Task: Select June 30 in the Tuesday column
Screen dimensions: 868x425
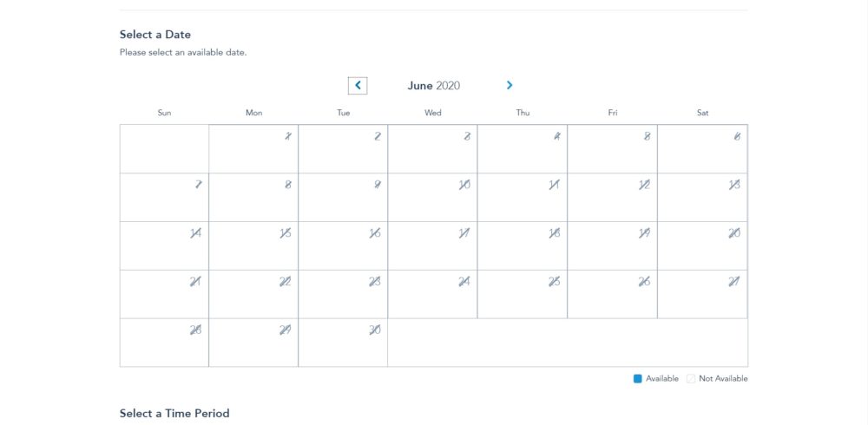Action: click(343, 343)
